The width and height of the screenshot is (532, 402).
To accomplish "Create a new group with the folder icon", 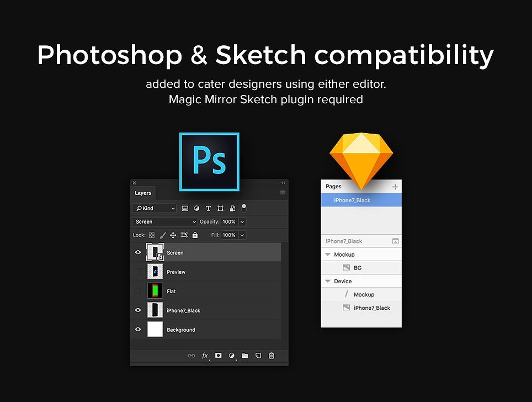I will (244, 355).
